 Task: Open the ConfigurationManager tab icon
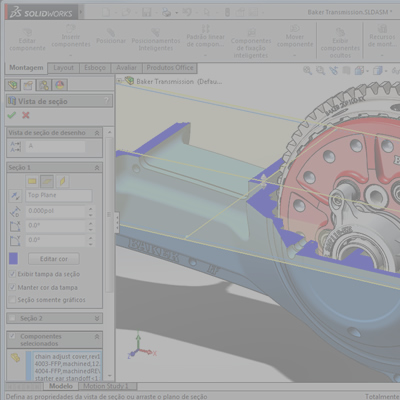click(x=44, y=85)
